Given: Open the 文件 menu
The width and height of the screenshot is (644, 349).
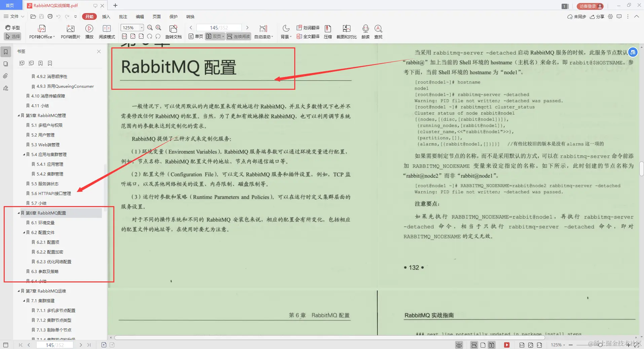Looking at the screenshot, I should (x=14, y=16).
